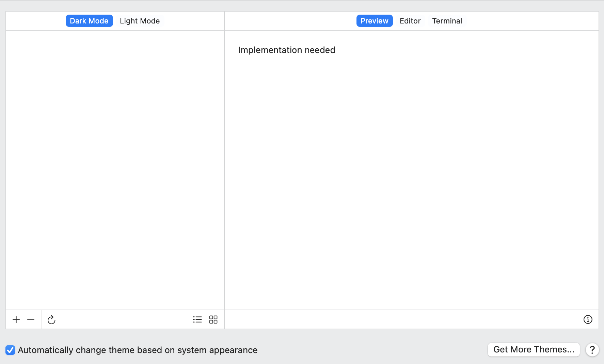The image size is (604, 364).
Task: Switch to the Preview tab
Action: 375,21
